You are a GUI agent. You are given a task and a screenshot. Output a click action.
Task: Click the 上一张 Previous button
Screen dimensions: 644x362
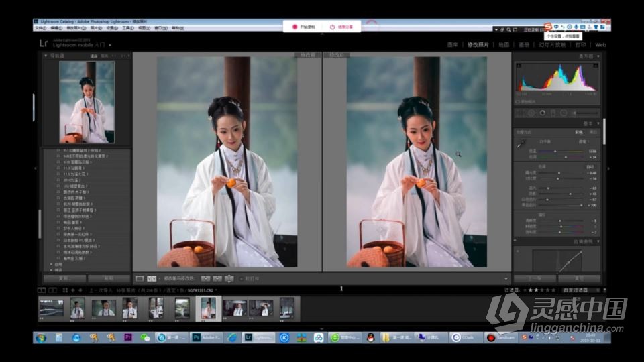[x=535, y=279]
